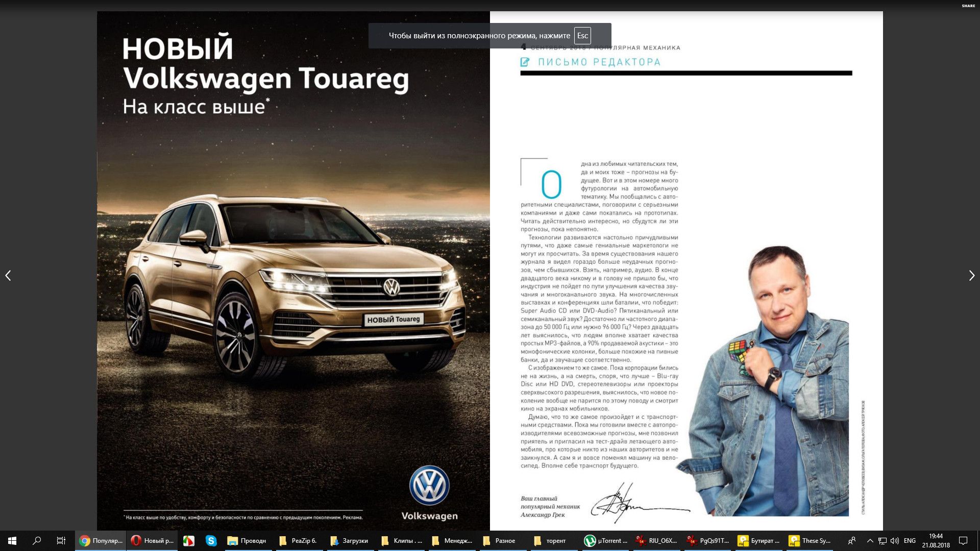Open the 'PeaZip 6.' folder window
Viewport: 980px width, 551px height.
pyautogui.click(x=299, y=541)
